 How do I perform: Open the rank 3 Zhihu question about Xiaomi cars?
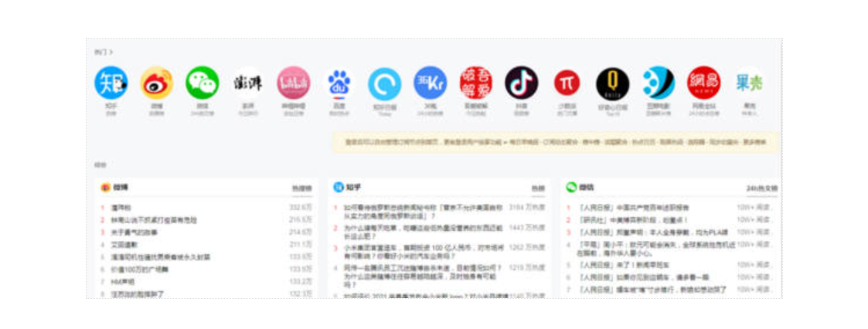[x=424, y=252]
